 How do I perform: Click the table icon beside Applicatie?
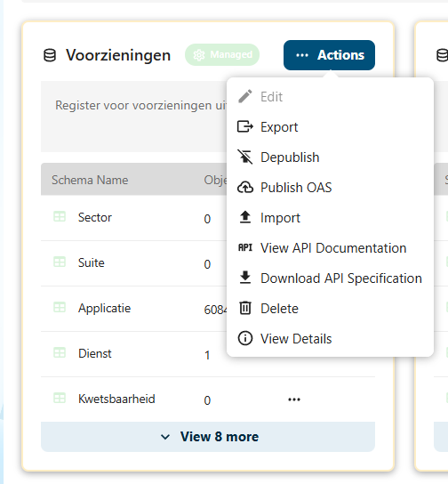tap(60, 308)
